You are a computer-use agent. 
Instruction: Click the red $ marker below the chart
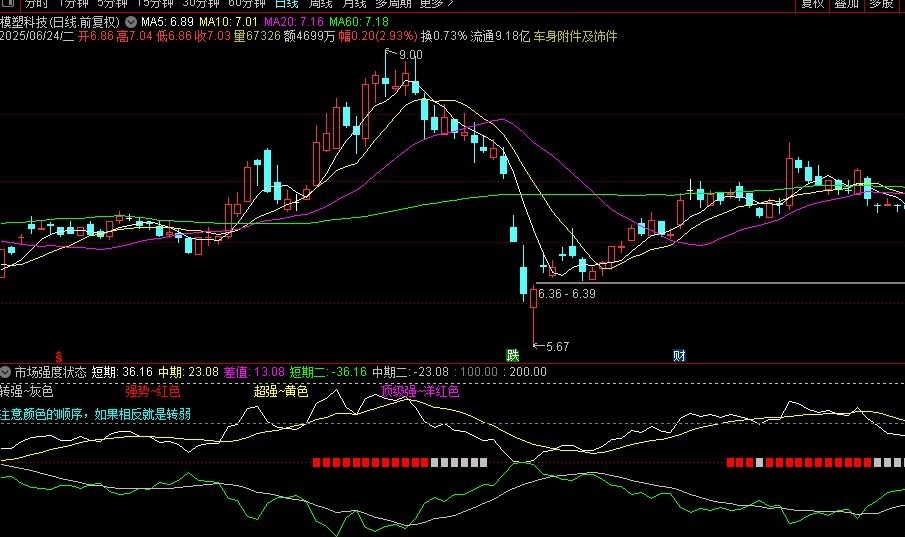(58, 357)
